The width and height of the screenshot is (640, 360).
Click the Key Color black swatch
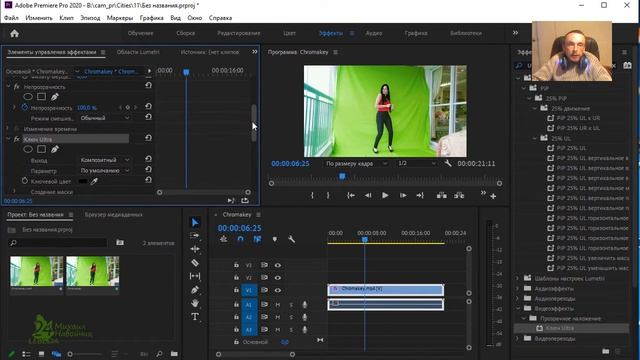coord(83,181)
